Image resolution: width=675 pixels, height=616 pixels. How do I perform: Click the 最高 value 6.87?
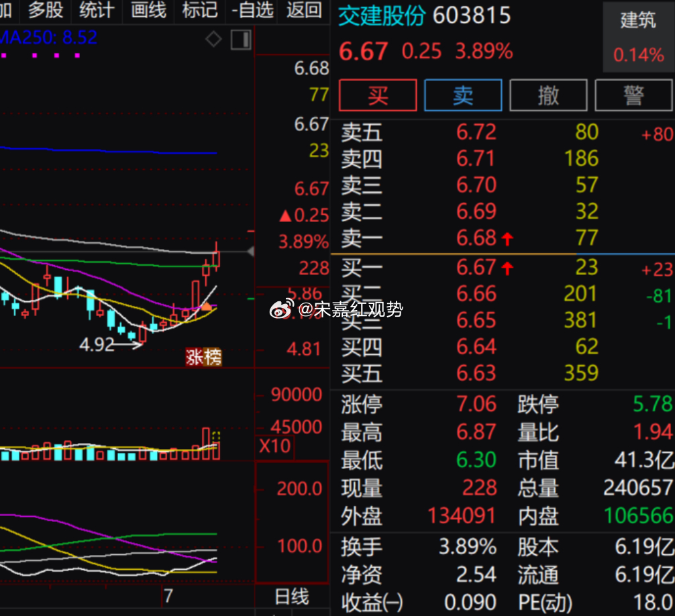pyautogui.click(x=476, y=431)
